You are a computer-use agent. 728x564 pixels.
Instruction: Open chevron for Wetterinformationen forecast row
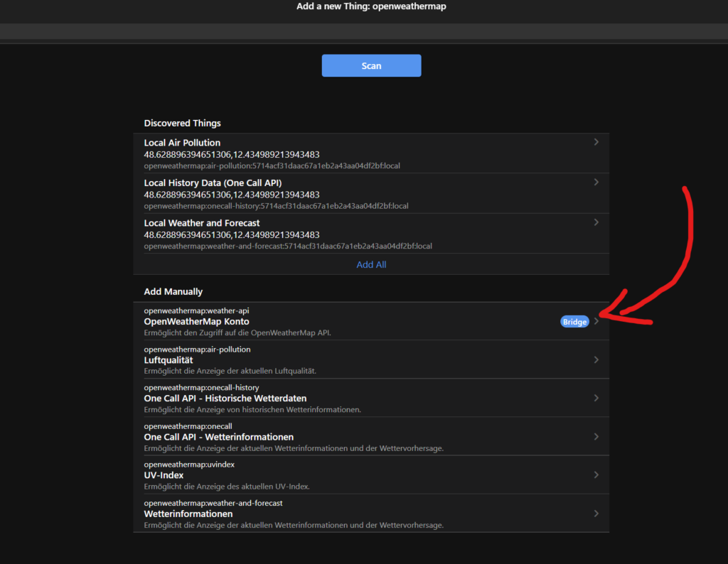pos(596,514)
